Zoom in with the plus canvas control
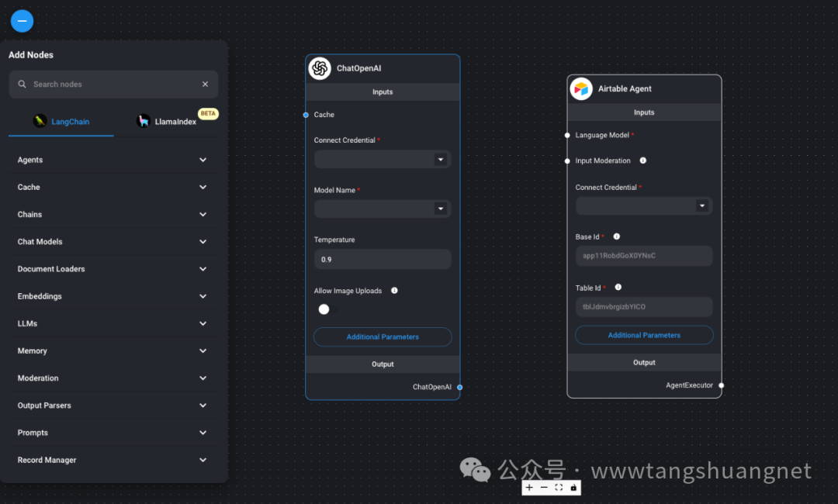 (529, 488)
